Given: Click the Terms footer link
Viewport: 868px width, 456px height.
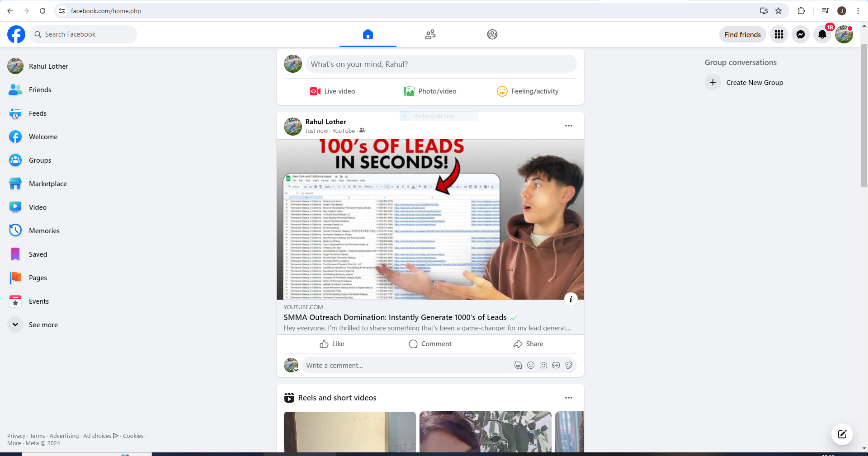Looking at the screenshot, I should [x=38, y=436].
